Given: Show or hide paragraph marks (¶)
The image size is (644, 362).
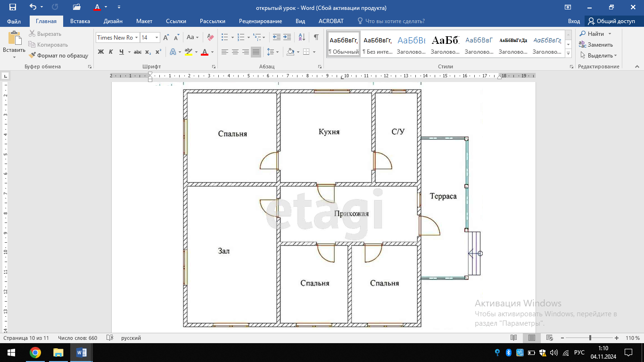Looking at the screenshot, I should point(316,37).
